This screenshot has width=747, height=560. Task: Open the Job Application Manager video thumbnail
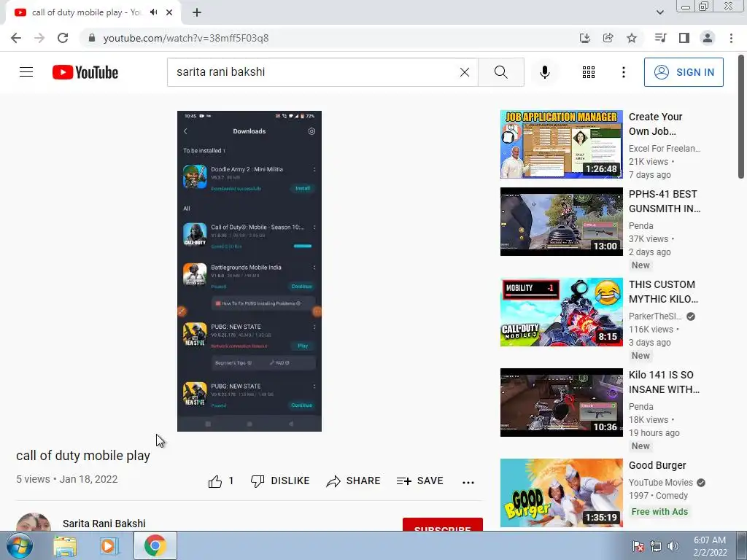(561, 144)
